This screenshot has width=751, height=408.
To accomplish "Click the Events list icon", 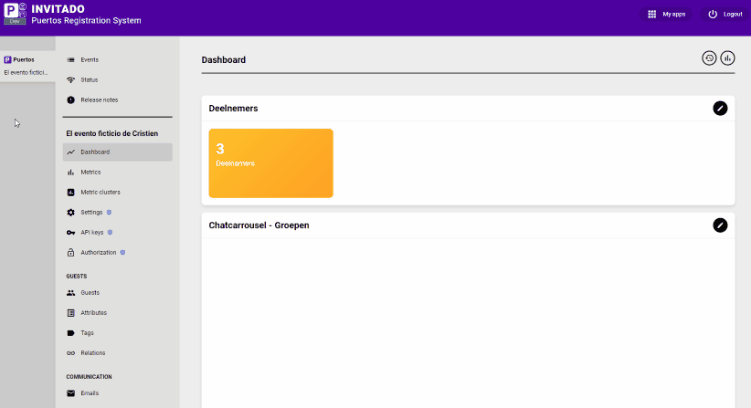I will click(71, 60).
